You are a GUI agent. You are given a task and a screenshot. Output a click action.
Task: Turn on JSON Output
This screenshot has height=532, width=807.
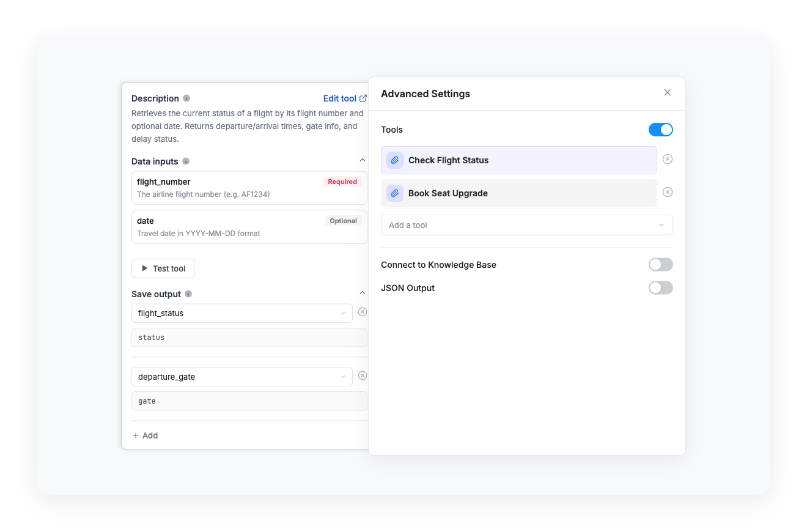tap(660, 287)
